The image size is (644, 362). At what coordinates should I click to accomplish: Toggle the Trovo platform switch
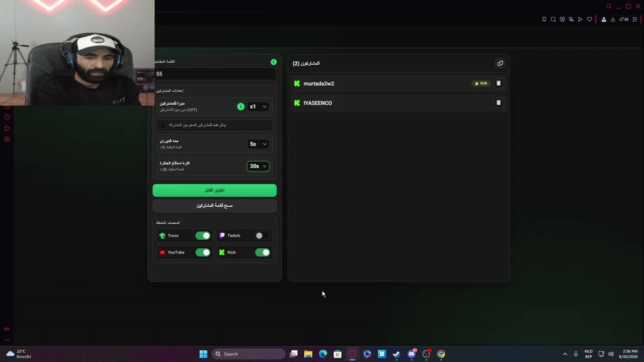[203, 235]
